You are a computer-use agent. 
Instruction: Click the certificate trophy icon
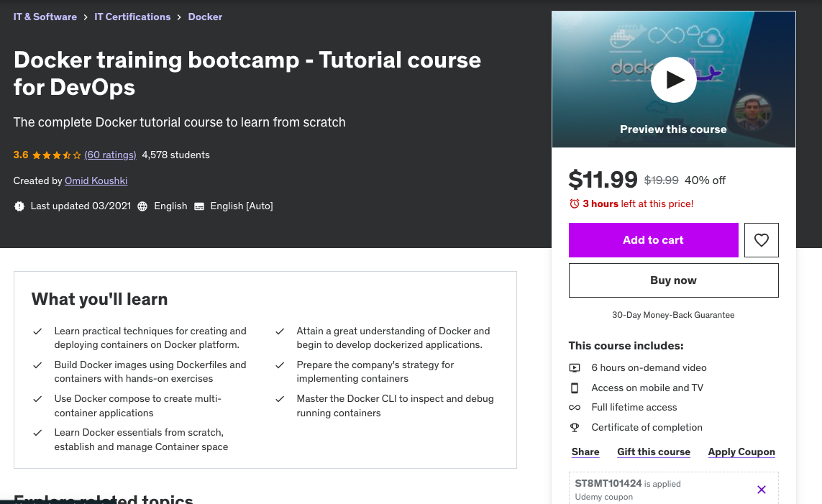point(575,428)
